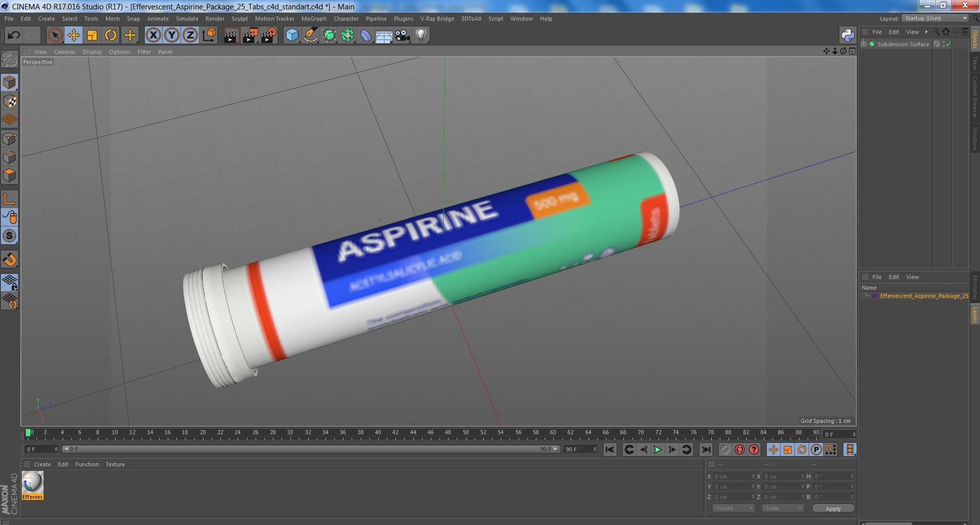Open the Array modeling objects icon
980x525 pixels.
(348, 35)
